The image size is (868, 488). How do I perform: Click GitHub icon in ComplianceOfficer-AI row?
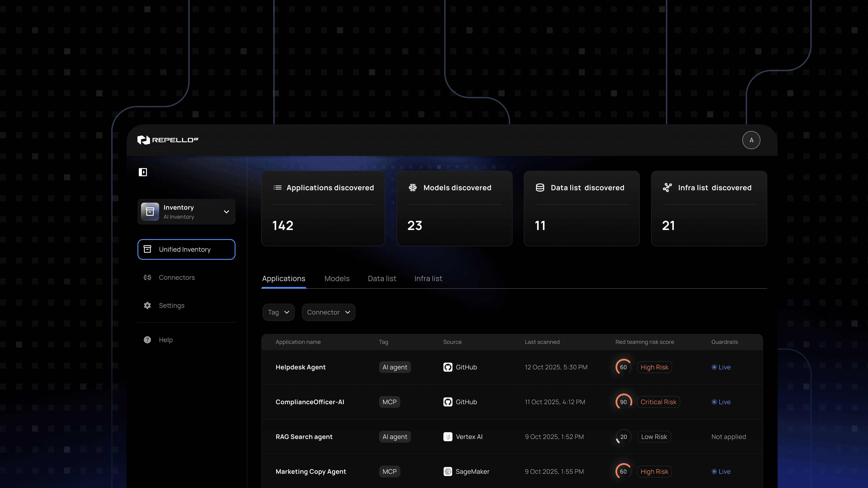coord(448,402)
